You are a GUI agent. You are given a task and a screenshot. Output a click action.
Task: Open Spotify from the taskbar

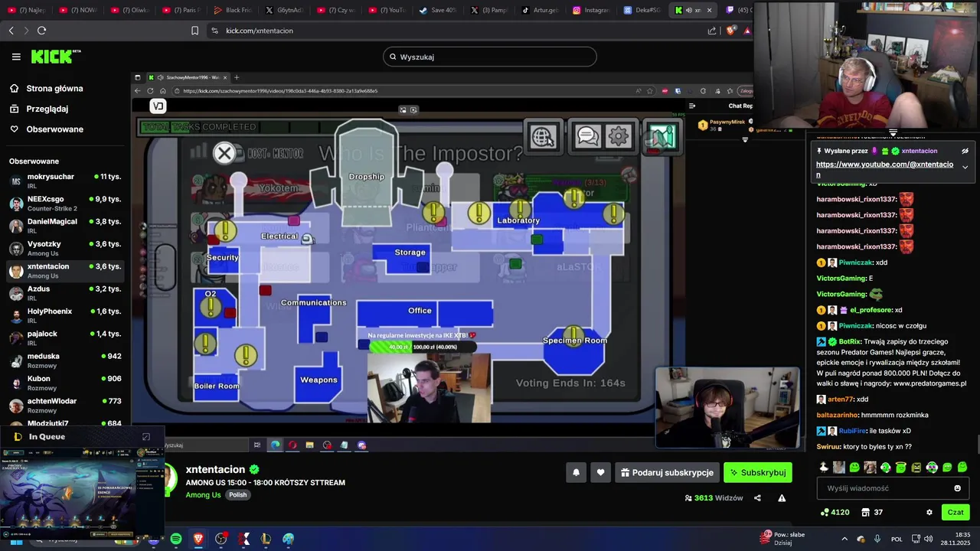click(x=176, y=539)
